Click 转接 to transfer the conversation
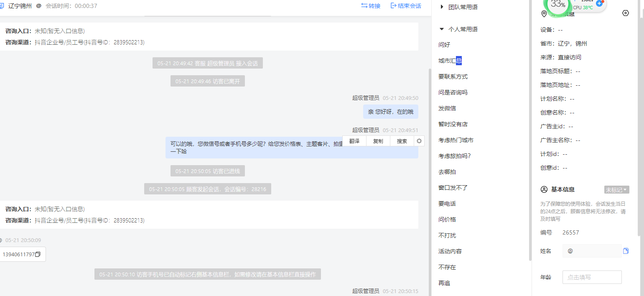 pyautogui.click(x=371, y=6)
